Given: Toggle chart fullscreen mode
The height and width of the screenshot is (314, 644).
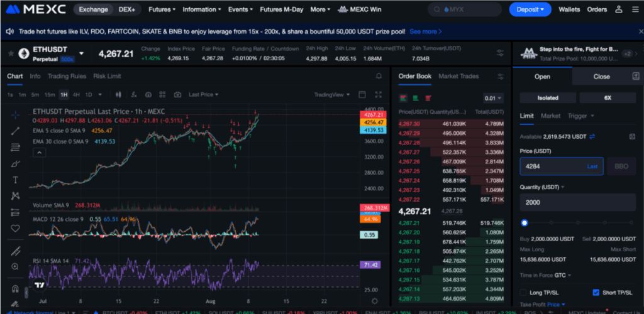Looking at the screenshot, I should point(379,95).
